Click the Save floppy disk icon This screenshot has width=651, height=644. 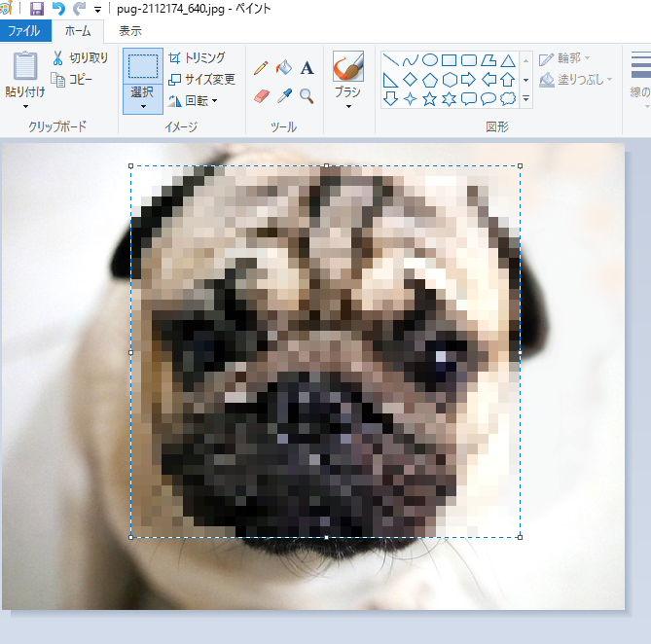pyautogui.click(x=37, y=9)
